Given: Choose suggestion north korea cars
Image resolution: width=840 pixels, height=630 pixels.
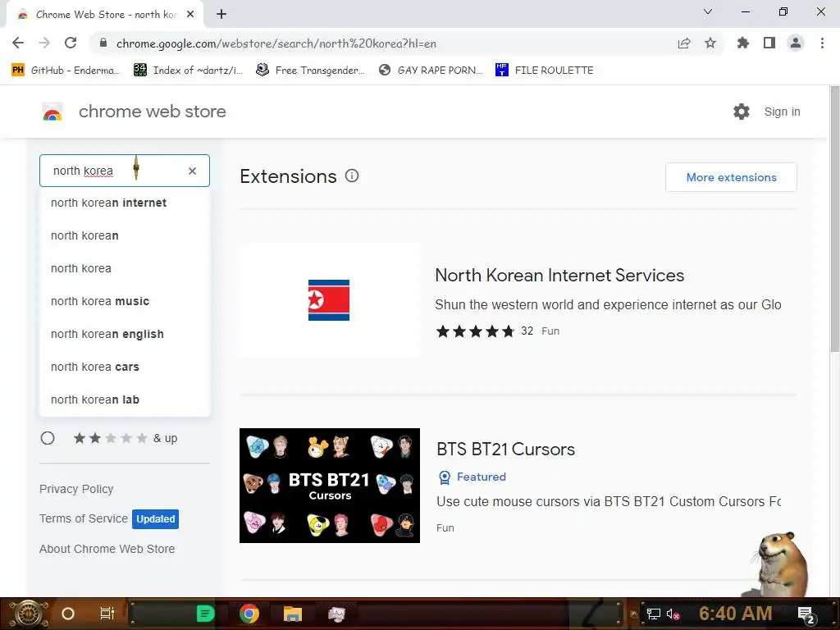Looking at the screenshot, I should click(125, 367).
